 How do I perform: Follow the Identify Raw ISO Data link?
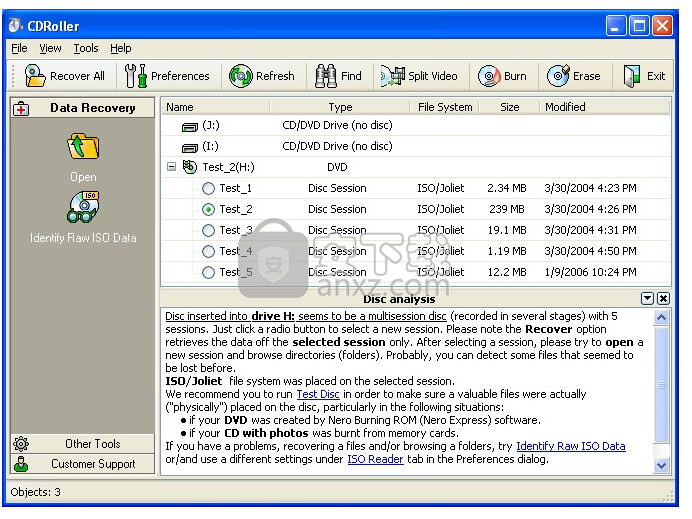tap(571, 446)
